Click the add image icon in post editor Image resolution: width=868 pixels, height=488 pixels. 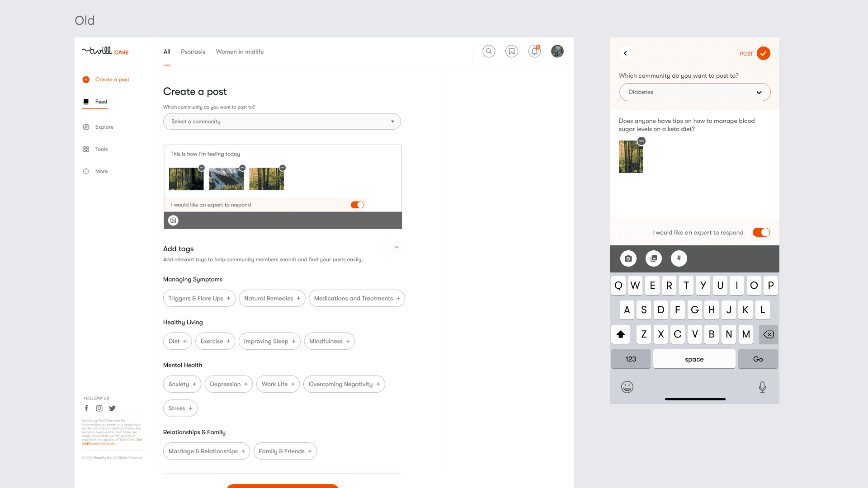click(x=173, y=221)
